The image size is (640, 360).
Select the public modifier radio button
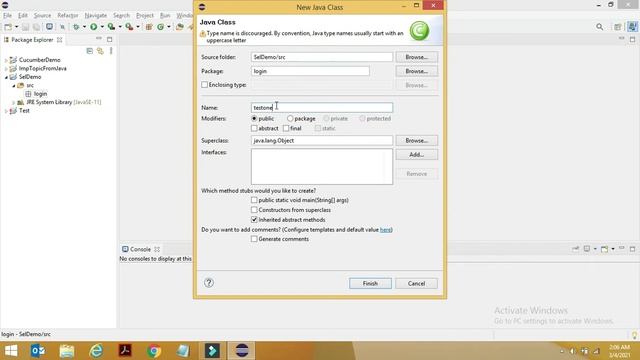click(x=254, y=118)
